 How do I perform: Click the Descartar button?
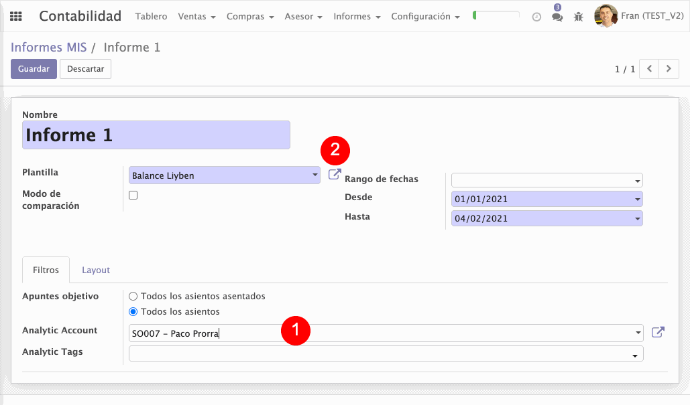pos(85,69)
